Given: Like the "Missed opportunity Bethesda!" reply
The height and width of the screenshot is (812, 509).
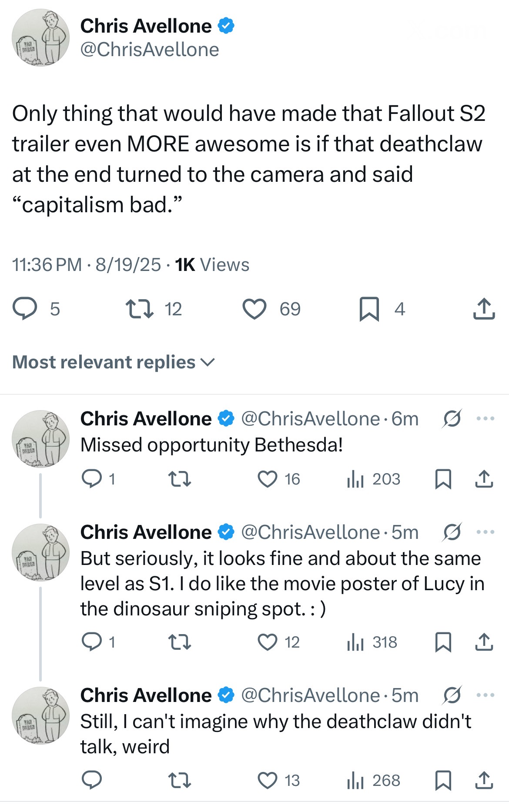Looking at the screenshot, I should click(x=268, y=479).
